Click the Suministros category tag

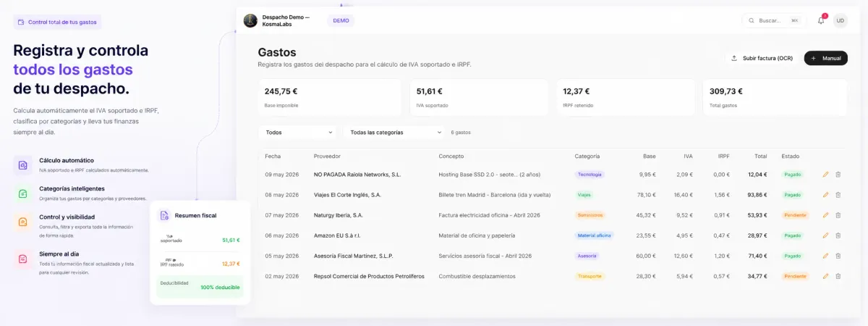click(x=590, y=215)
